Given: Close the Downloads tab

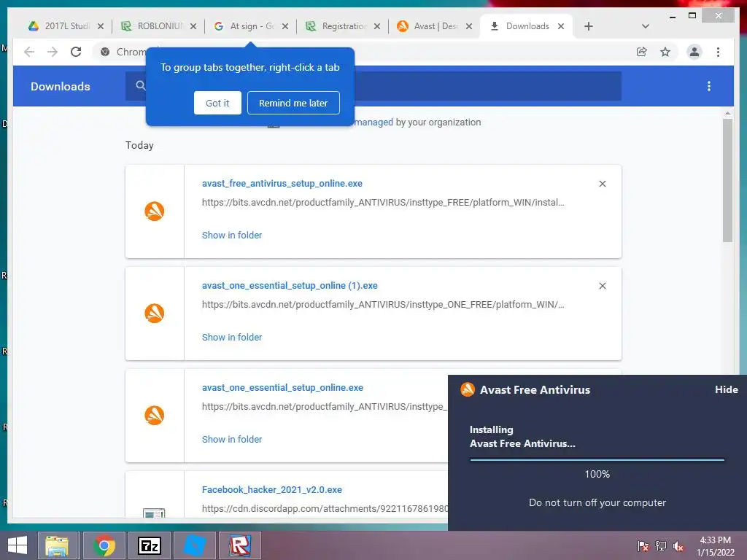Looking at the screenshot, I should 561,26.
